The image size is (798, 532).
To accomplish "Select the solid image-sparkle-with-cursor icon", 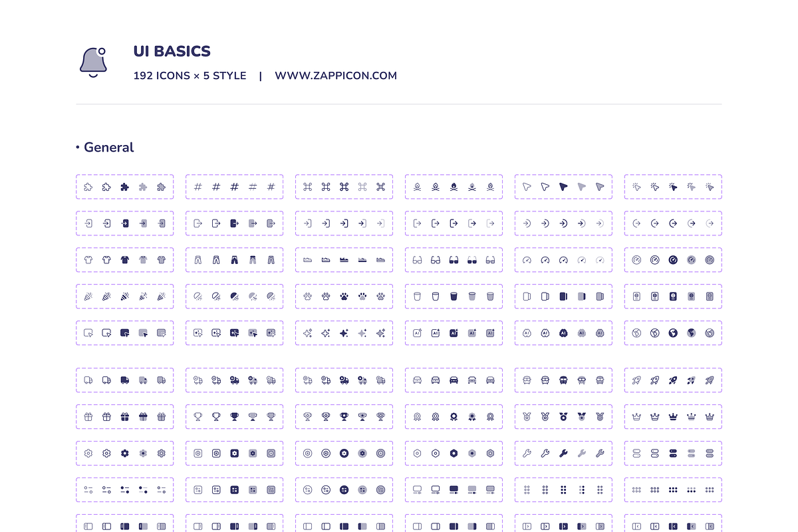I will (x=234, y=333).
